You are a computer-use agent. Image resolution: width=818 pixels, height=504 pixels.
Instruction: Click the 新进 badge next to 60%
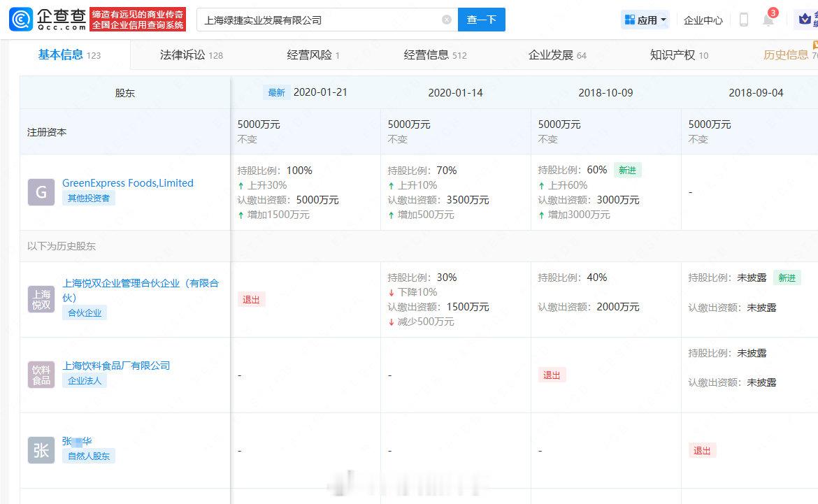point(627,170)
